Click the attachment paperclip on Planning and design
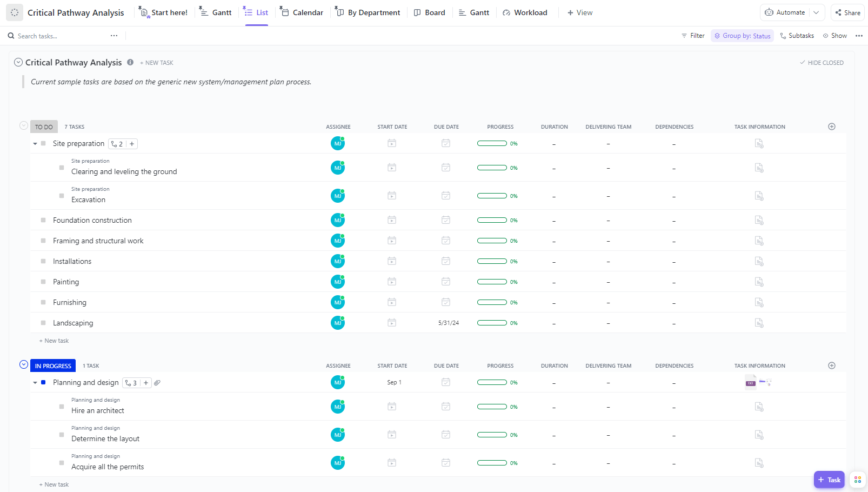The image size is (868, 492). point(157,383)
